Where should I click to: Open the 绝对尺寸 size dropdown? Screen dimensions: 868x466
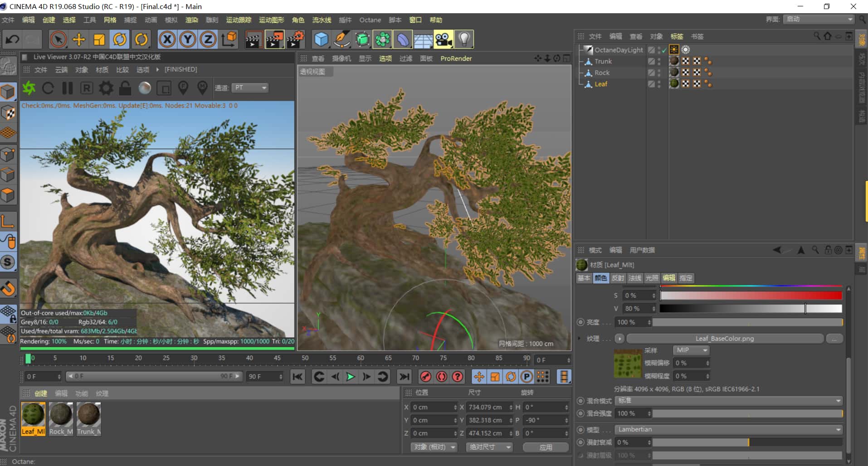[x=489, y=447]
